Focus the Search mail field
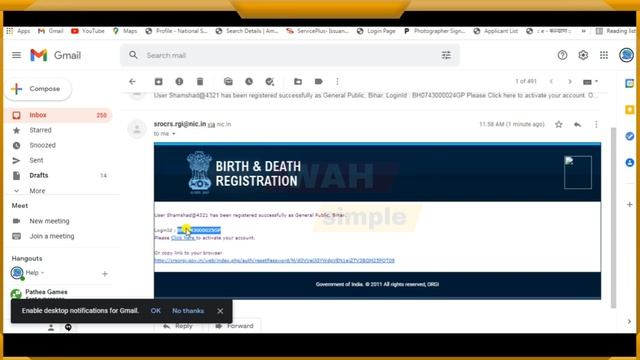The image size is (640, 360). tap(289, 55)
